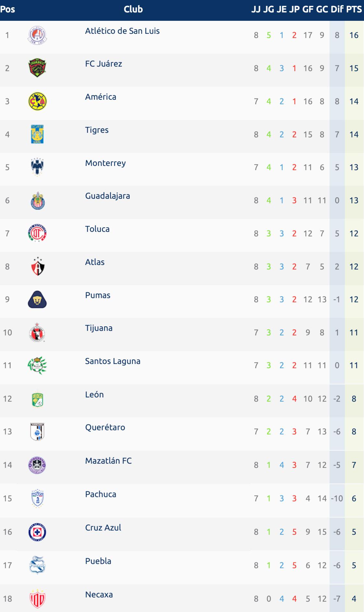Open the Atlas team name link

[x=95, y=262]
